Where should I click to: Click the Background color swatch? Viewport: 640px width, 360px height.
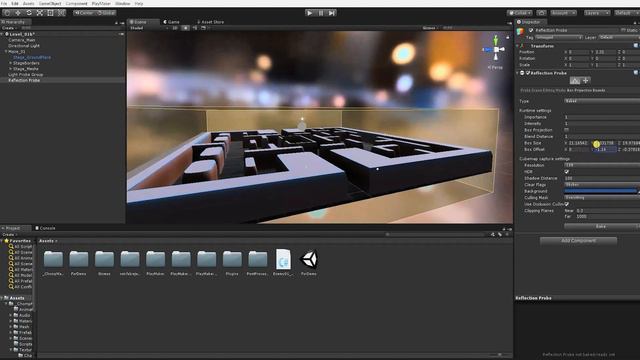coord(600,191)
